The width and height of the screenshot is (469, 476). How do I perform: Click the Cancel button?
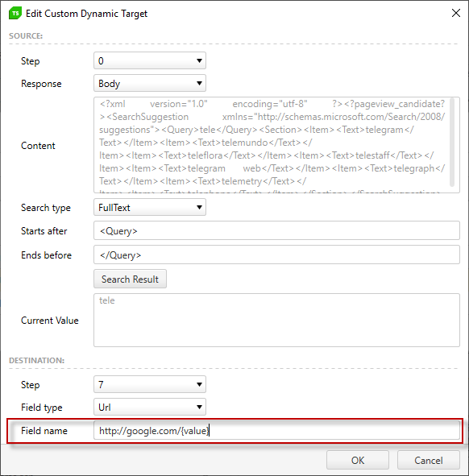[428, 460]
